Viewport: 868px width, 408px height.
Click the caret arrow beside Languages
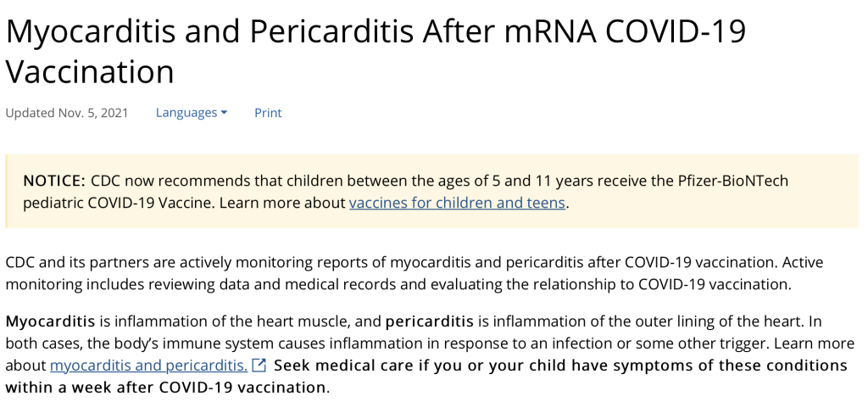click(x=224, y=113)
